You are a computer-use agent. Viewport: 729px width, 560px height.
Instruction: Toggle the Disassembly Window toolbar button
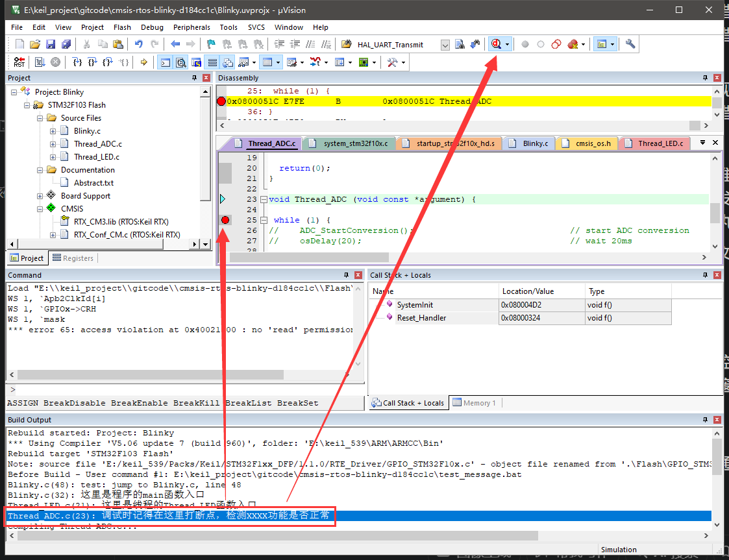180,62
